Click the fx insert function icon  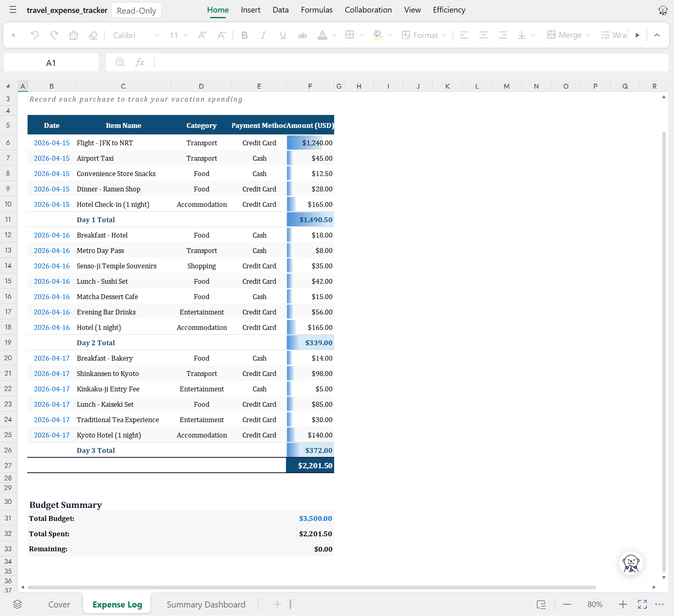point(140,62)
